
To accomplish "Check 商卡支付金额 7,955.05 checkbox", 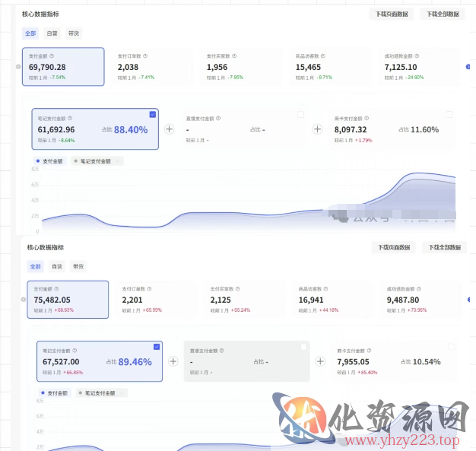I will [451, 347].
